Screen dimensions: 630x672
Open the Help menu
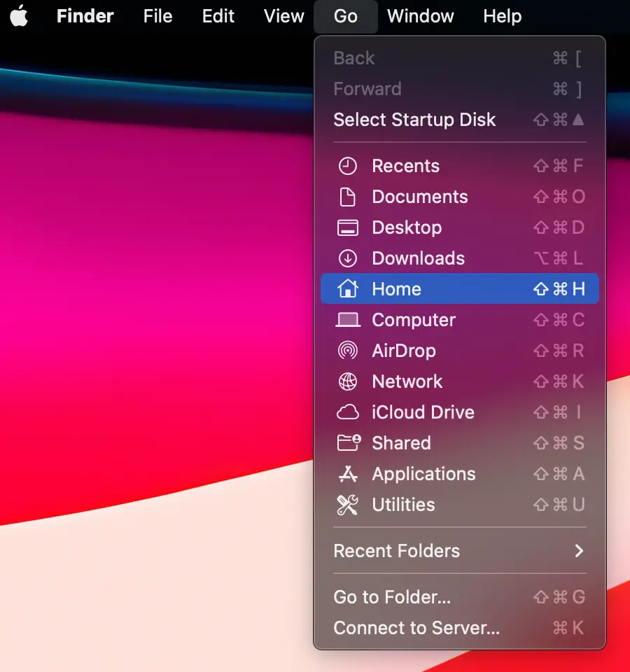tap(503, 16)
